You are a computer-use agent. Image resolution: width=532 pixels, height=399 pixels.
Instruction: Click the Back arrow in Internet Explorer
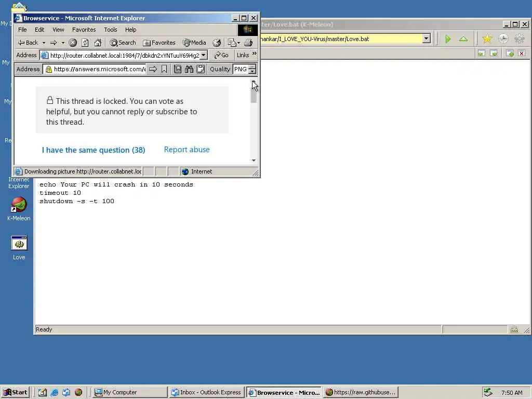coord(28,43)
